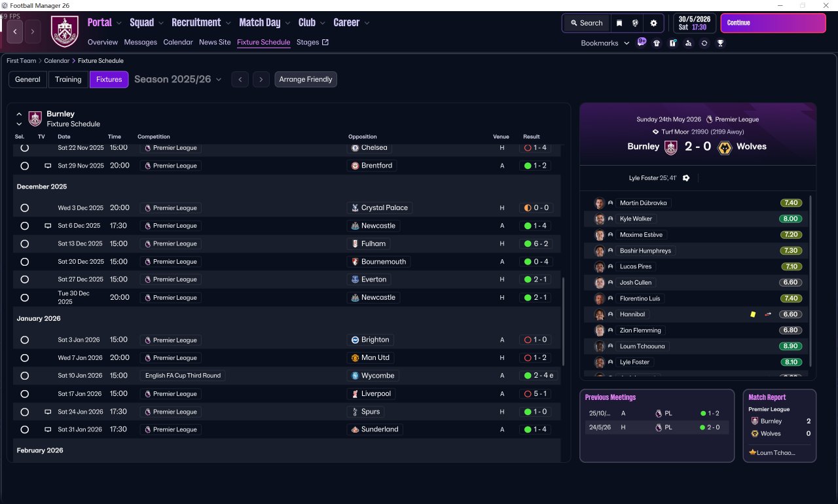
Task: Select the Wycombe FA Cup fixture radio button
Action: coord(24,376)
